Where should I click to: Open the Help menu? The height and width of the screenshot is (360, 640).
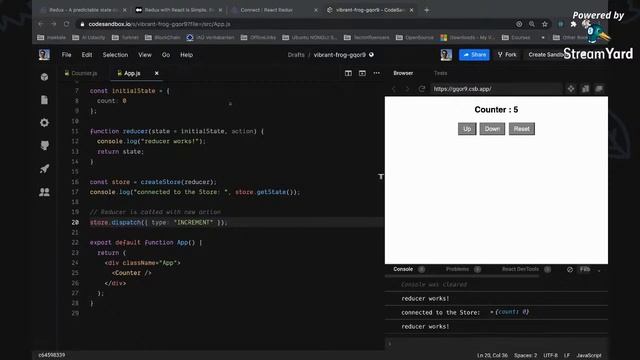(x=187, y=55)
